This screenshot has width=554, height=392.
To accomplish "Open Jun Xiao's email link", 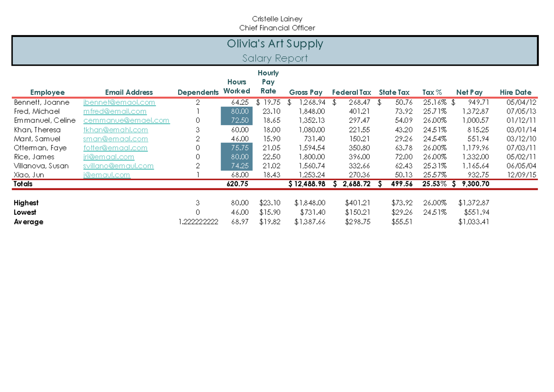I will coord(107,175).
